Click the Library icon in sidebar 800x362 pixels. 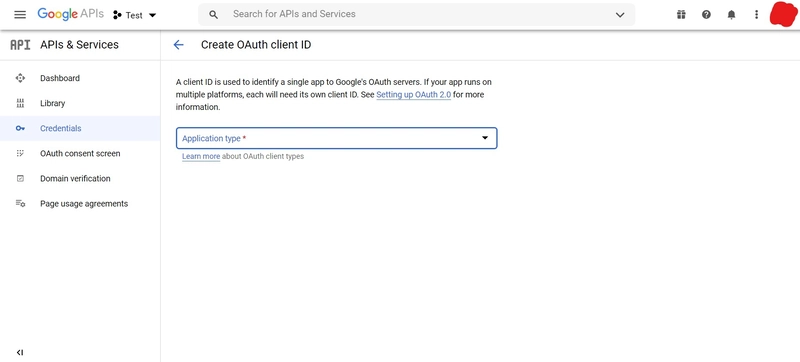(x=20, y=103)
